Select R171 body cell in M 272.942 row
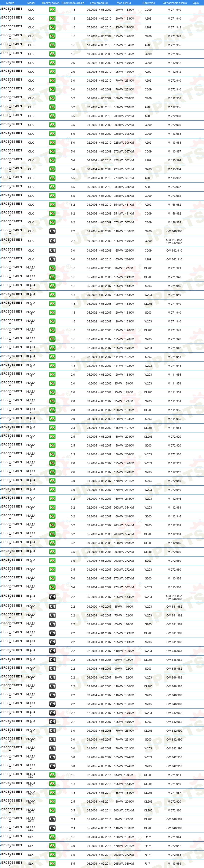 click(148, 846)
